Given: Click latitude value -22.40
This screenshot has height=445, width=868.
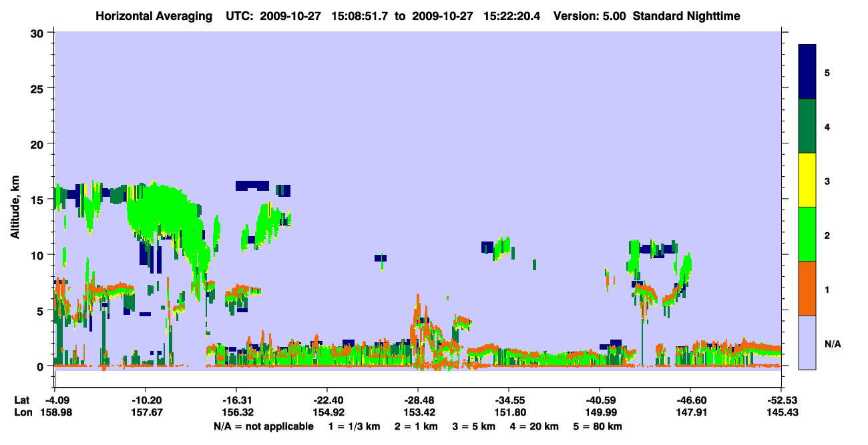Looking at the screenshot, I should [327, 400].
